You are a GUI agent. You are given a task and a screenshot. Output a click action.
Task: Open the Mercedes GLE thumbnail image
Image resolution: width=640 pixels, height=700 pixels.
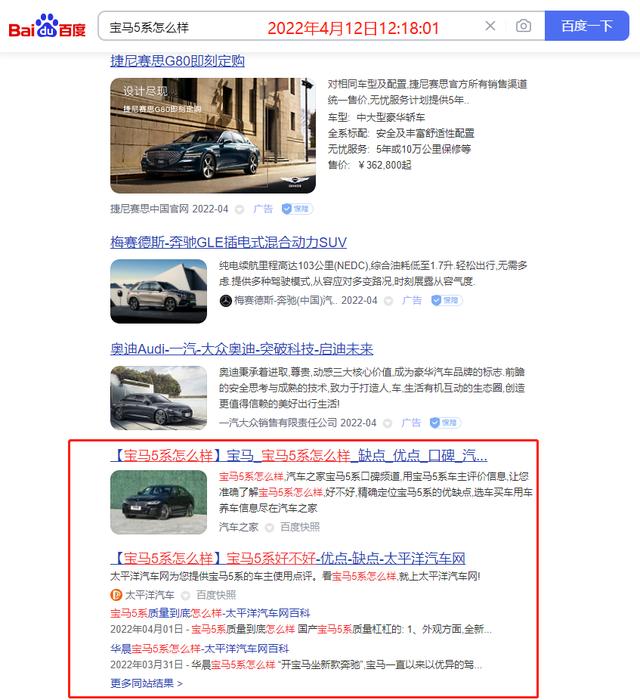coord(158,291)
